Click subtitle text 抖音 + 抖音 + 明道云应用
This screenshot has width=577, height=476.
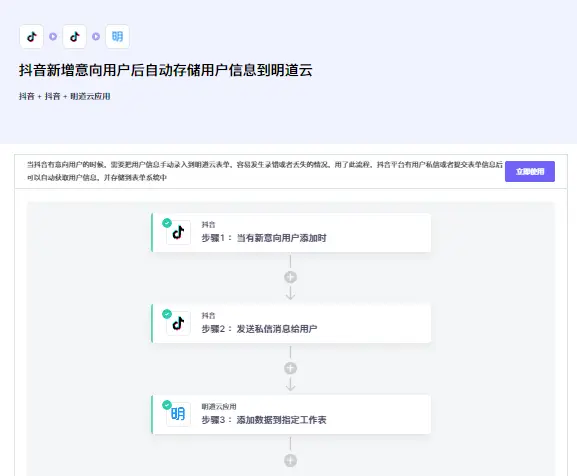[x=64, y=96]
